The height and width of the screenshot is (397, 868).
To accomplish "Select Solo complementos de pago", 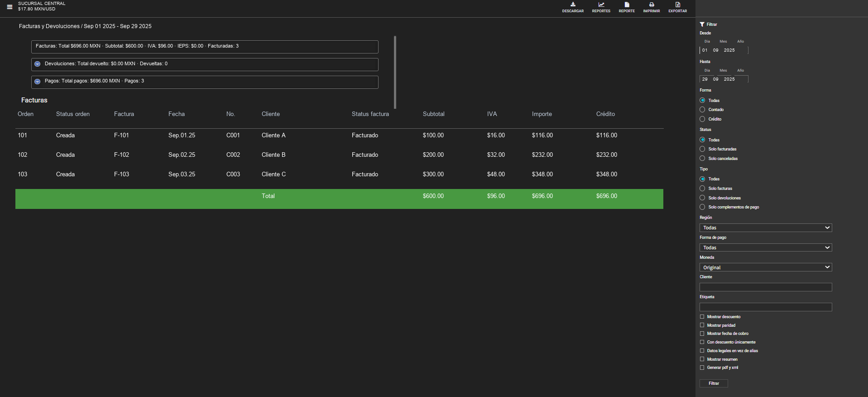I will point(702,207).
